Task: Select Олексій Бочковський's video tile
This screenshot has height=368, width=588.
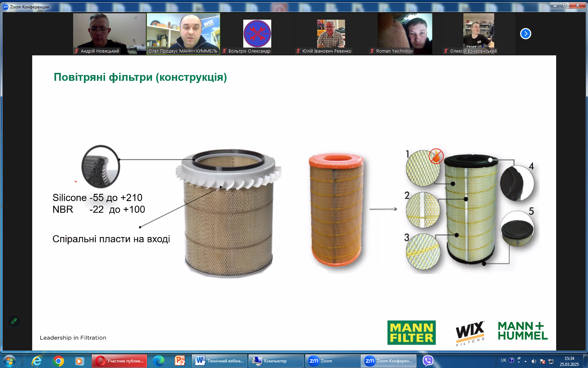Action: (479, 34)
